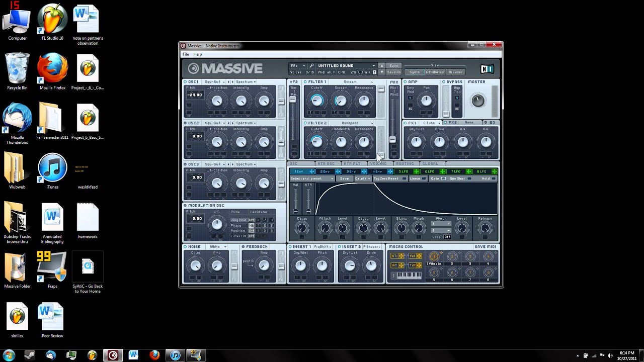Image resolution: width=644 pixels, height=362 pixels.
Task: Click the CPU warning exclamation icon
Action: pyautogui.click(x=374, y=72)
